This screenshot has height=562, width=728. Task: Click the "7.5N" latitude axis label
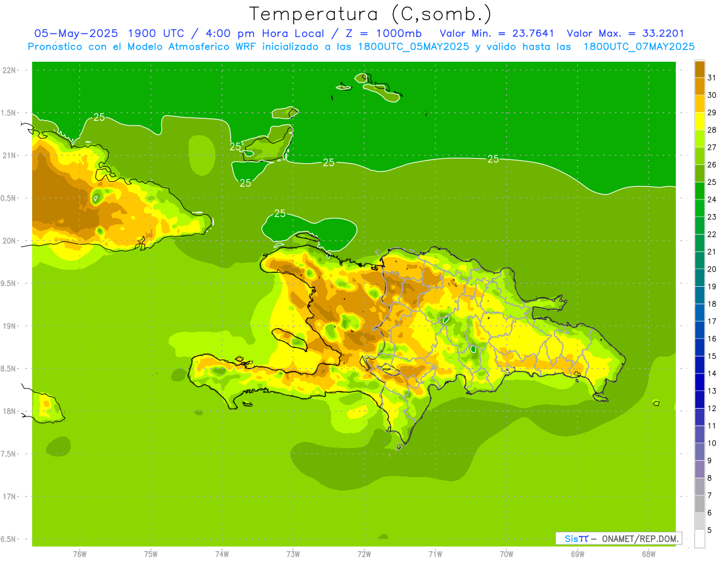[9, 454]
